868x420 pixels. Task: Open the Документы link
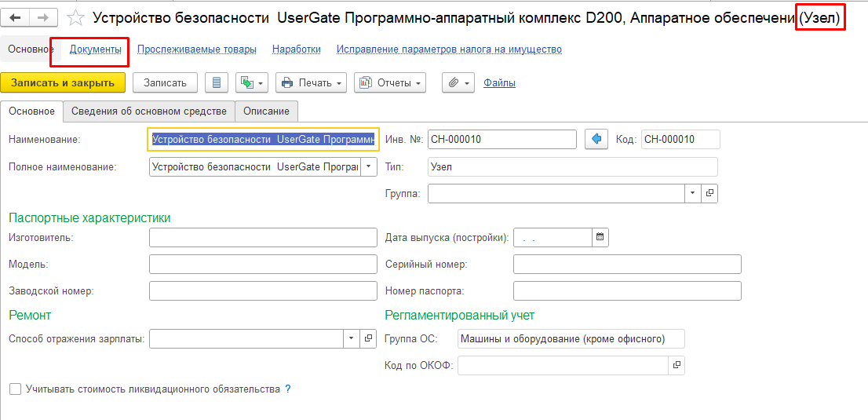coord(95,49)
